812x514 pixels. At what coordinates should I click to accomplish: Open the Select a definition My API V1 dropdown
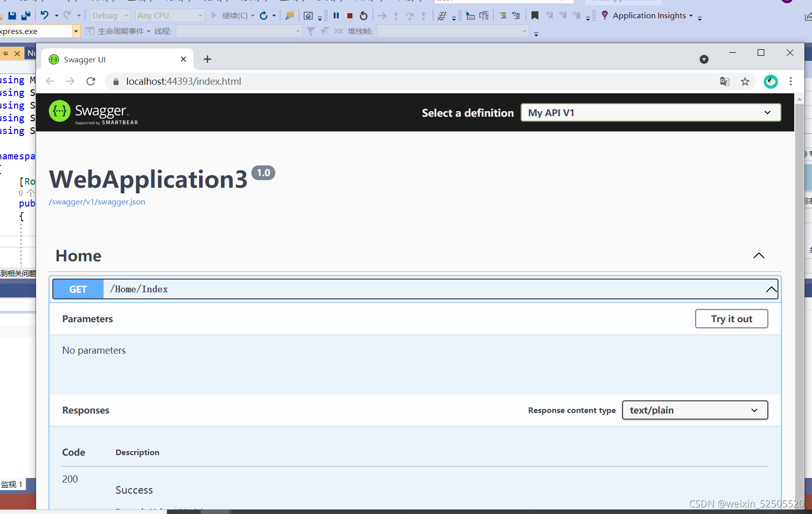click(651, 113)
